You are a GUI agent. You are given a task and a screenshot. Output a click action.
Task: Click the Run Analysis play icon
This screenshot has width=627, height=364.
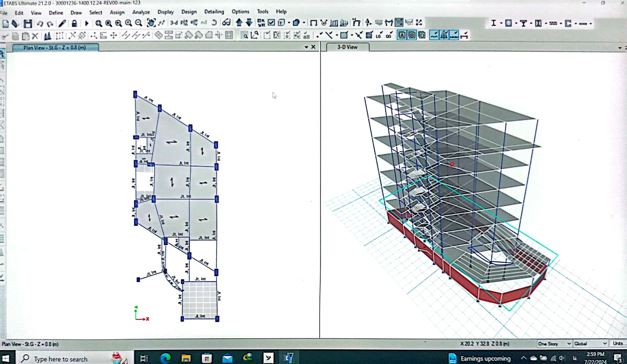87,23
